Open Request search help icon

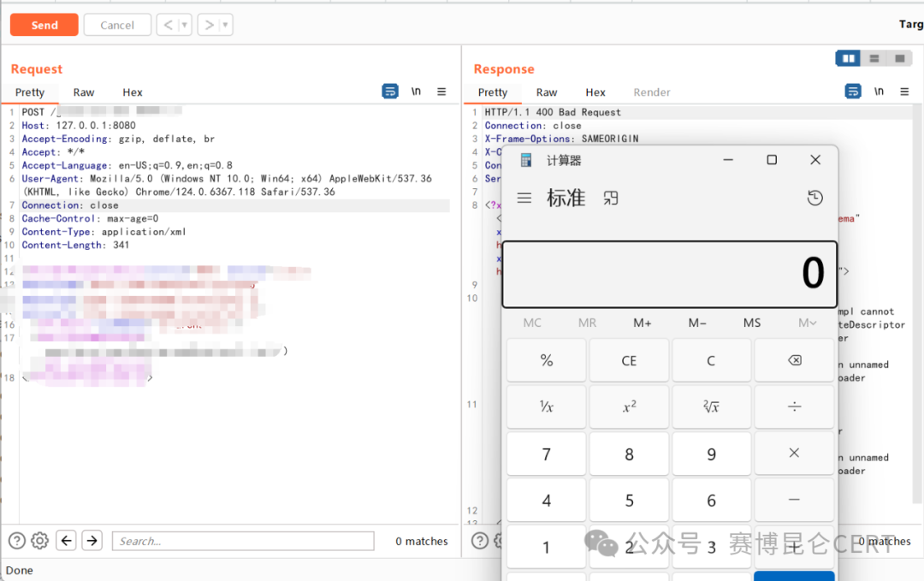coord(17,540)
